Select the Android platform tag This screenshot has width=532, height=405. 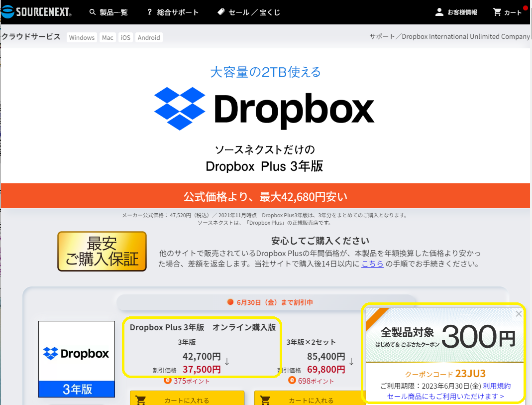pyautogui.click(x=149, y=37)
